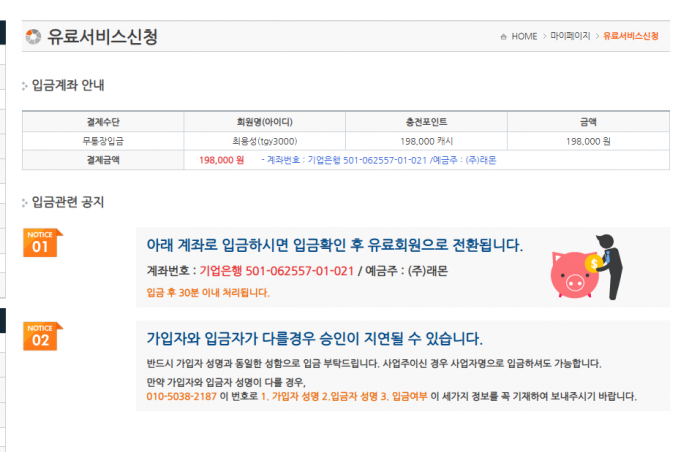The image size is (700, 452).
Task: Click the 충전포인트 column header
Action: pos(426,122)
